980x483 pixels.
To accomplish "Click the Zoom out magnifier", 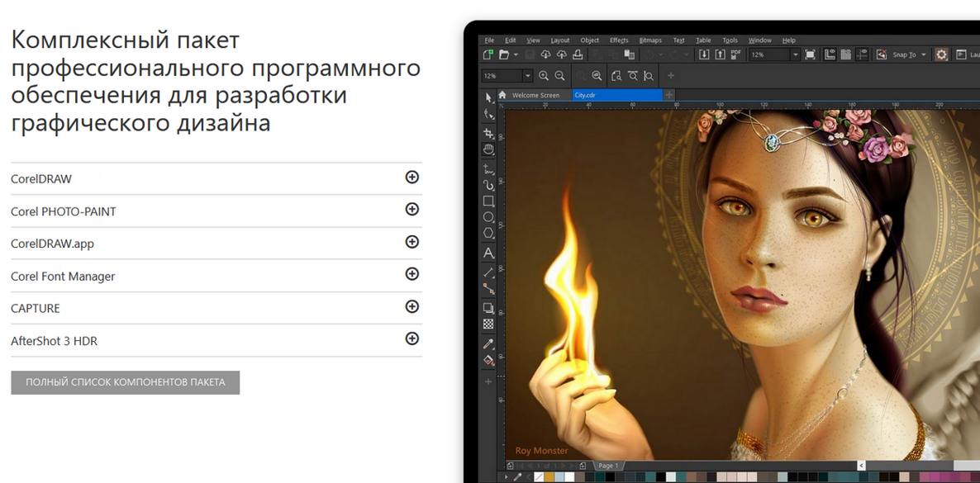I will tap(559, 76).
